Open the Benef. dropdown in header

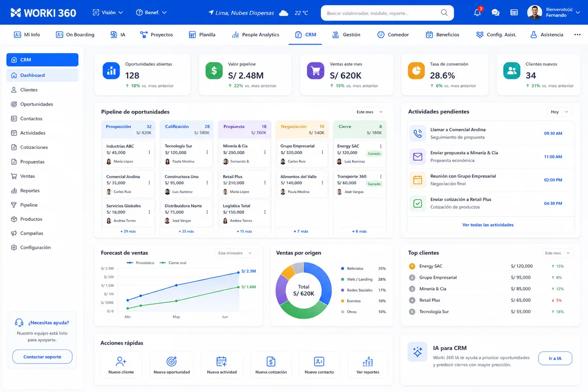click(x=151, y=12)
